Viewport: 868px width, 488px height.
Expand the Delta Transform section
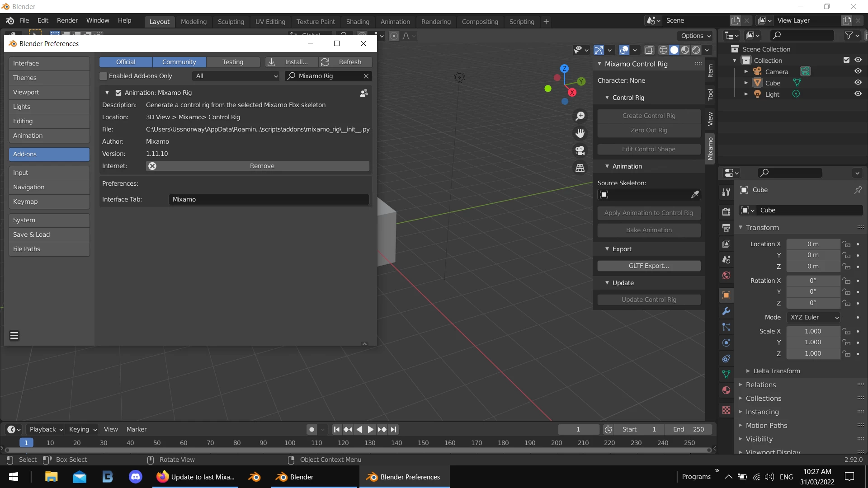(776, 371)
